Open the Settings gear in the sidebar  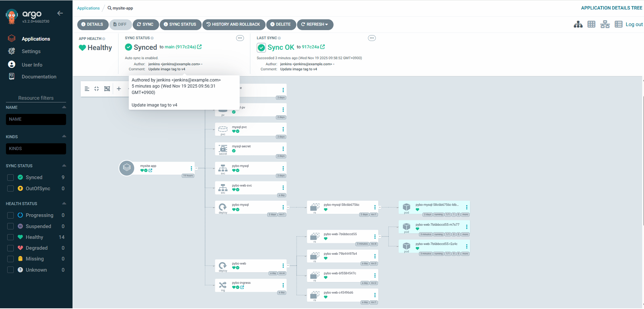(12, 51)
